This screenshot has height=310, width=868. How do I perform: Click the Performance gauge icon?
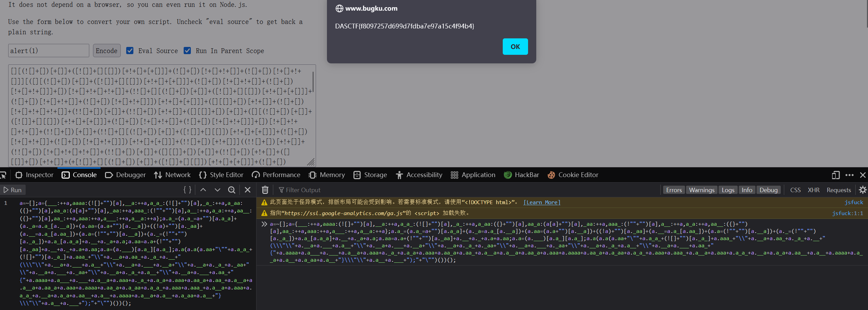pos(255,175)
